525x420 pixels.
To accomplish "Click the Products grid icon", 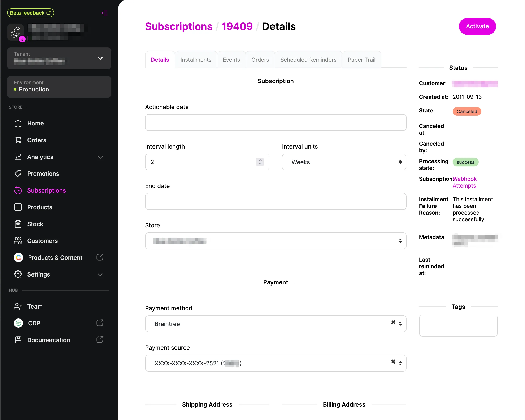I will (x=18, y=207).
